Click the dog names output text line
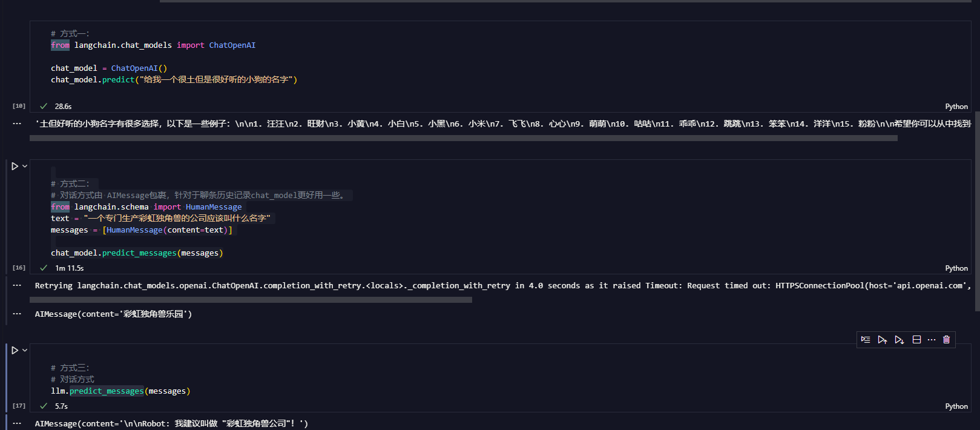This screenshot has height=430, width=980. (502, 124)
